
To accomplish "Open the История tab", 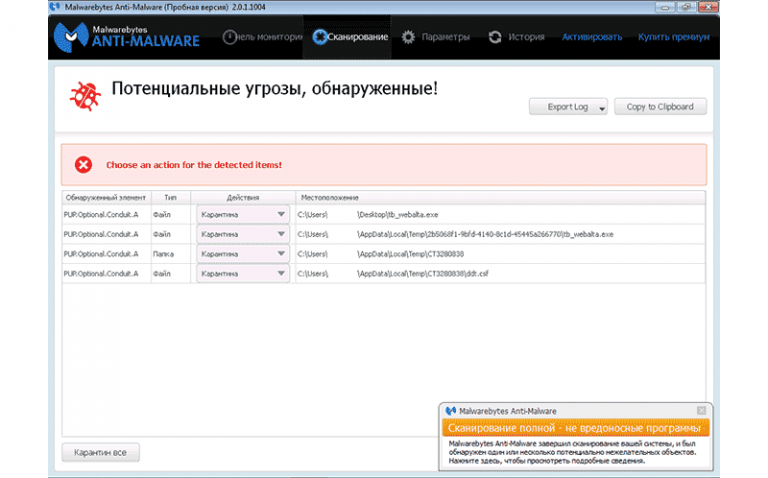I will [x=516, y=37].
